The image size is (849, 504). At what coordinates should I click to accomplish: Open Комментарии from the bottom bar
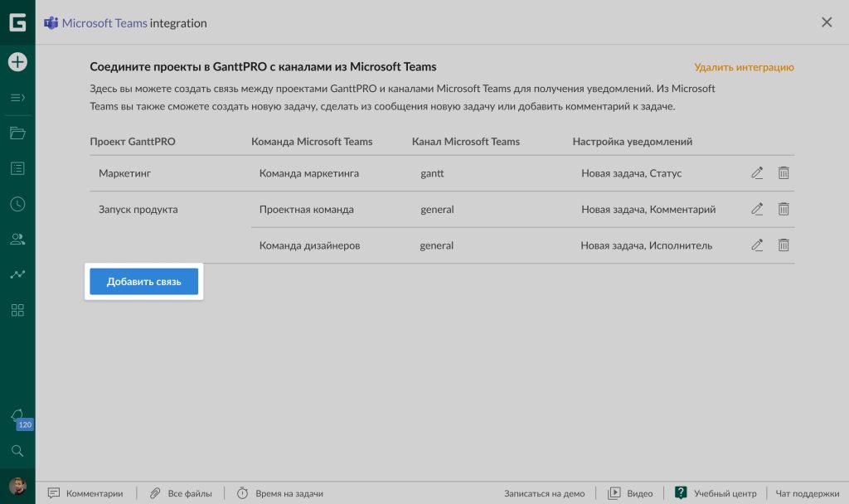coord(85,493)
